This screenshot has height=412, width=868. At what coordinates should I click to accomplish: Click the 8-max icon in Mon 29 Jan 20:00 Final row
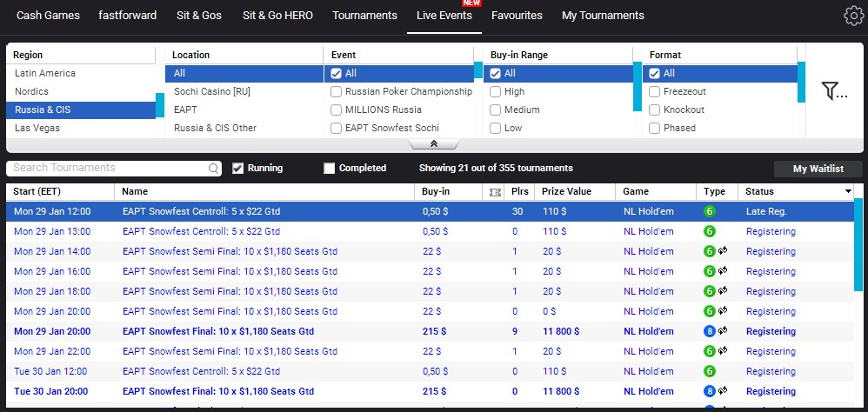click(710, 331)
